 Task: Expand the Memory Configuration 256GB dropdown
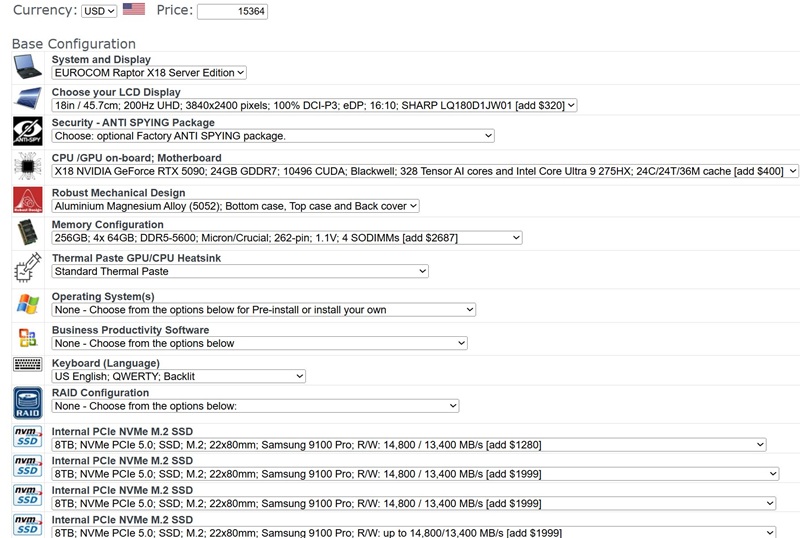[x=287, y=238]
